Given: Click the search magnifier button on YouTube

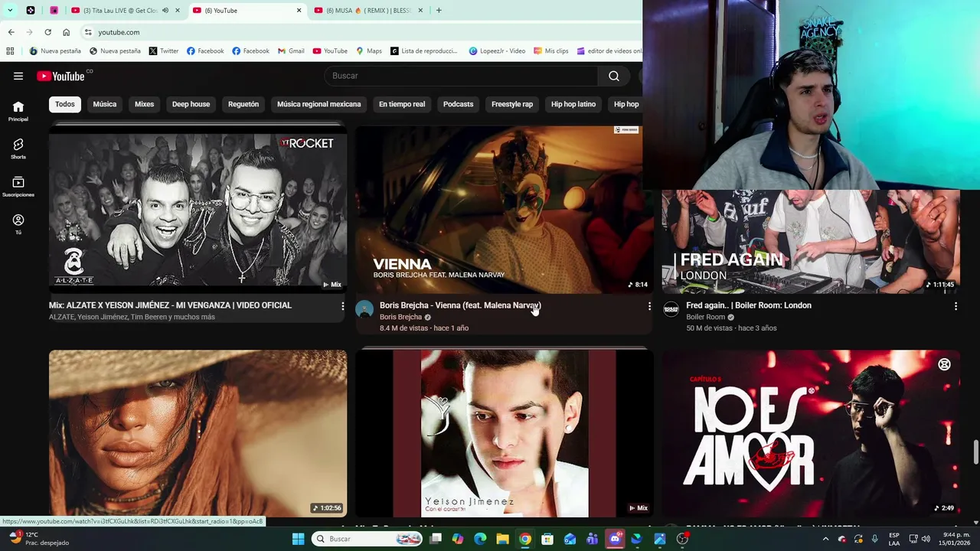Looking at the screenshot, I should coord(614,76).
